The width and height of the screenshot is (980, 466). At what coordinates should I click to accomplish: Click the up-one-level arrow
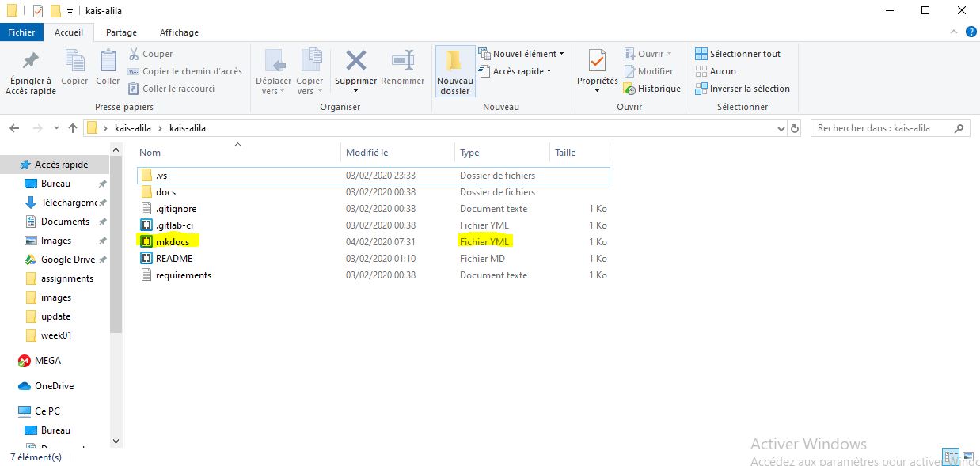coord(73,127)
